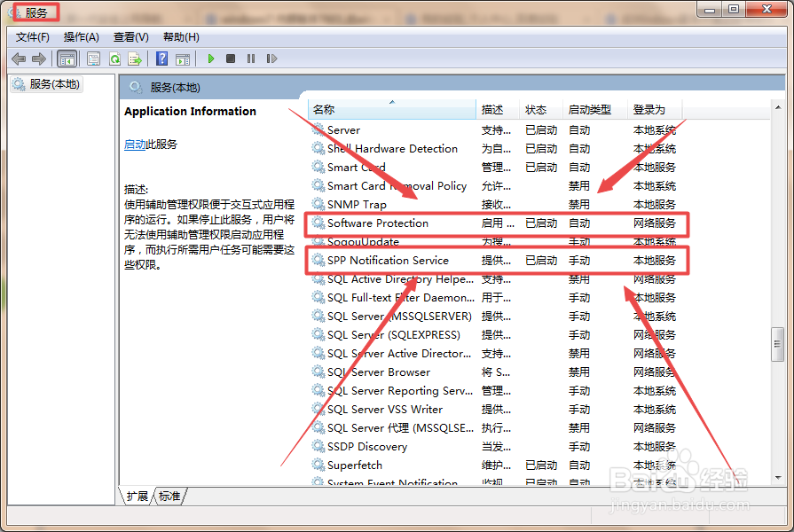Click the Export List toolbar icon
The image size is (794, 532).
click(x=136, y=59)
